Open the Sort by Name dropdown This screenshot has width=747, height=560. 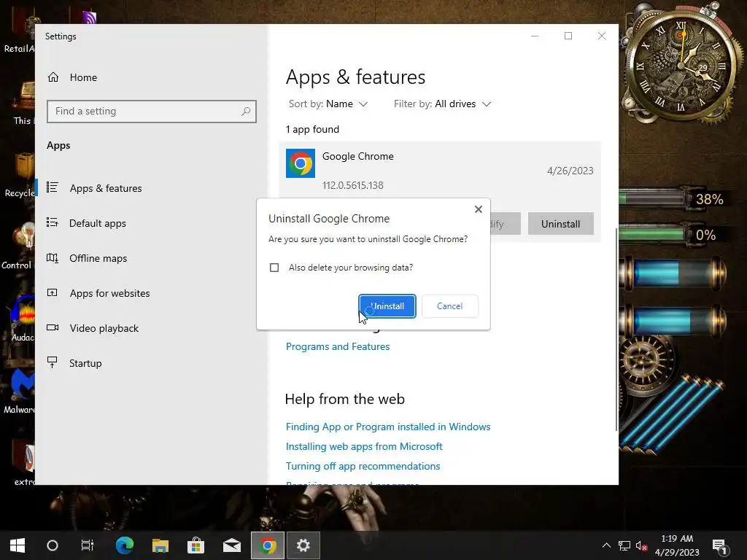(328, 104)
